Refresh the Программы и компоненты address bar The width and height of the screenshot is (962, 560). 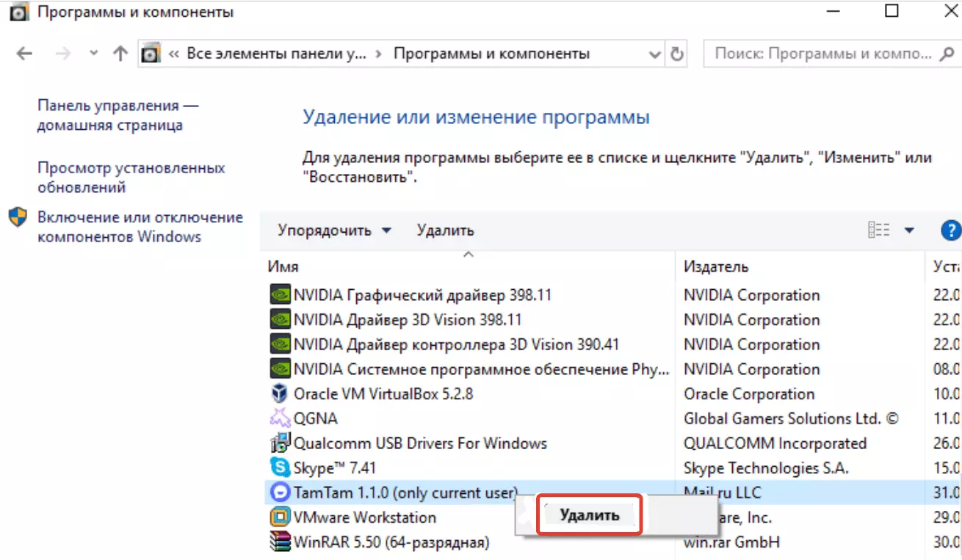click(x=677, y=54)
